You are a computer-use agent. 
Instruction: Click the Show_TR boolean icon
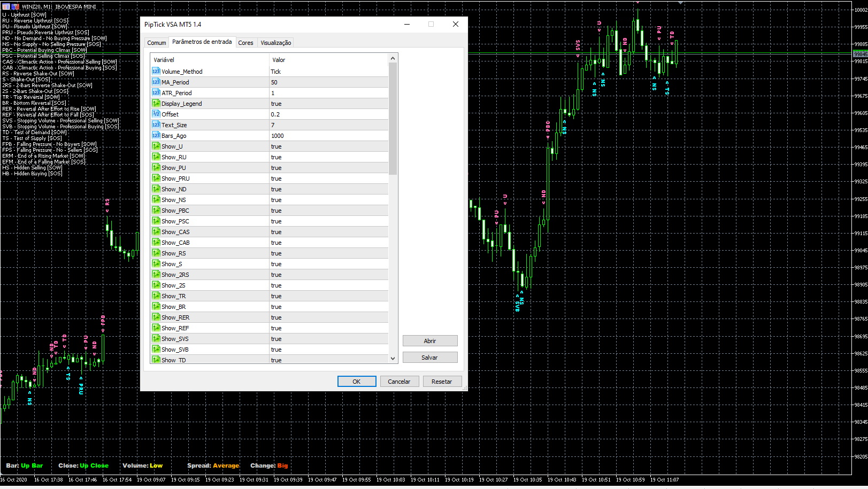coord(156,296)
